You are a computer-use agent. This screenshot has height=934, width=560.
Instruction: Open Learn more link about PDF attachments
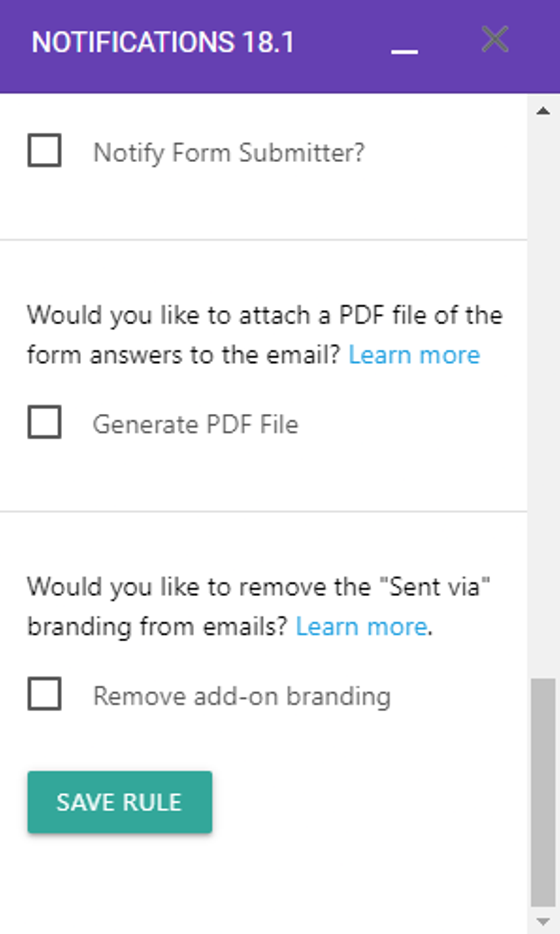414,355
